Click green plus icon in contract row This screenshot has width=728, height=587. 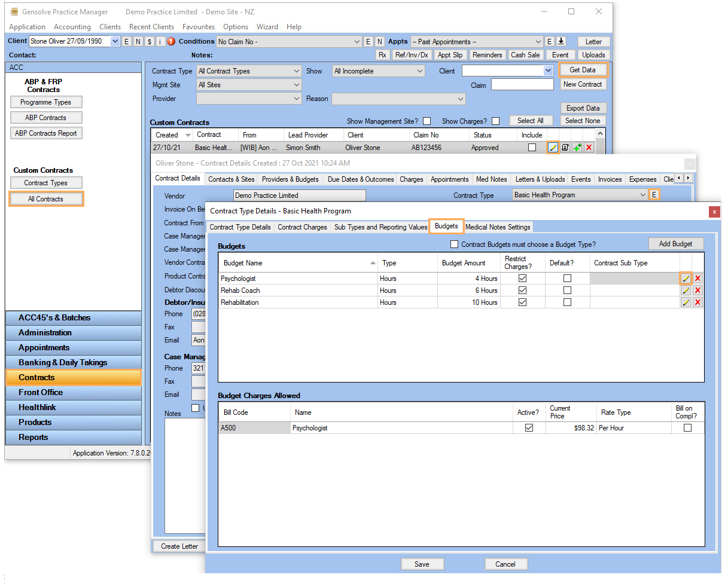tap(577, 148)
